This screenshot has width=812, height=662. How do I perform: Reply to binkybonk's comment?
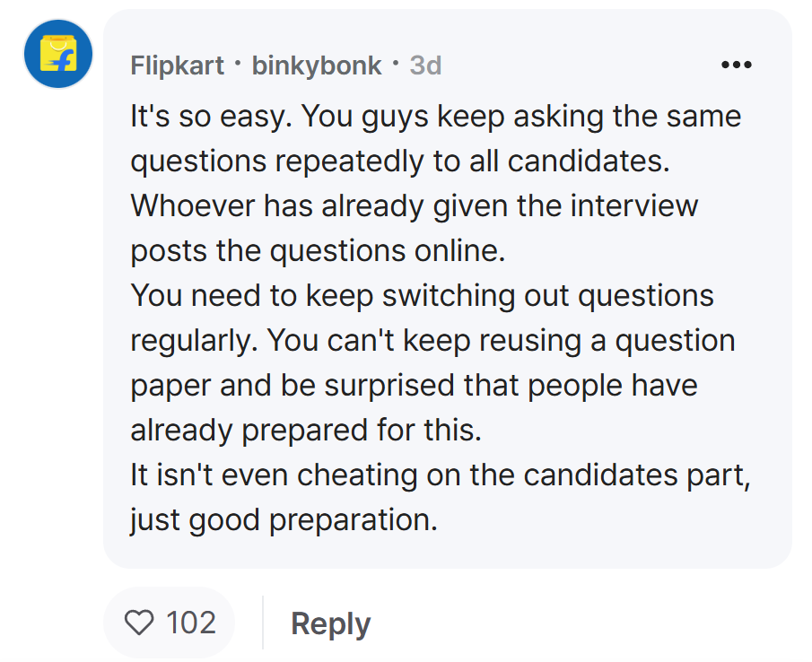point(331,623)
